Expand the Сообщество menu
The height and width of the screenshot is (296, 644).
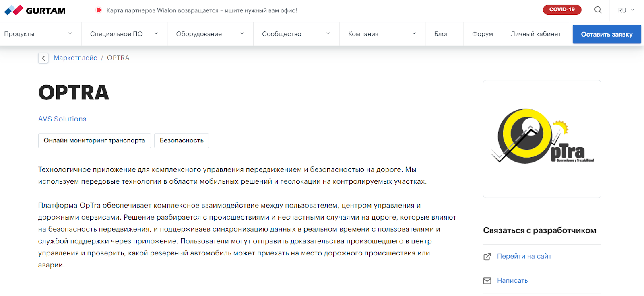tap(296, 34)
